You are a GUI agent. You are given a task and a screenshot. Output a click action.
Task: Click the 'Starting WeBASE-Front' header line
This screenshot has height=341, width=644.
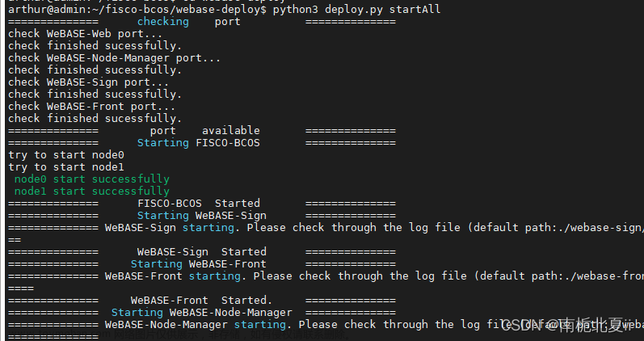[199, 263]
